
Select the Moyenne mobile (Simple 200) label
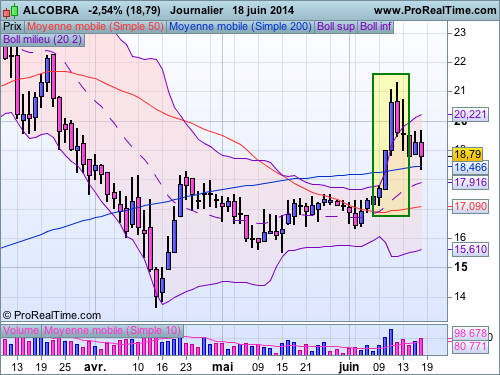240,26
